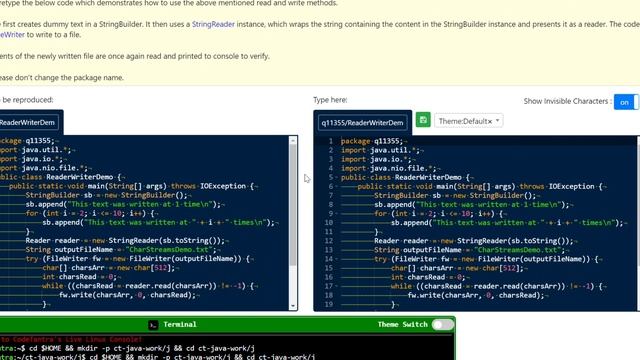Click line 12 Reader reader declaration in the editor

click(x=473, y=241)
